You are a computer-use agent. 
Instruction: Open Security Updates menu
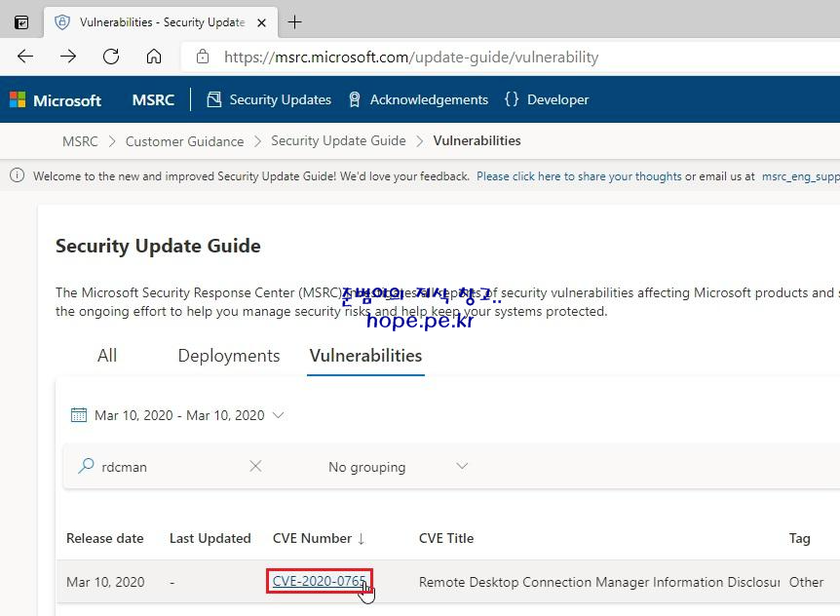(x=269, y=99)
